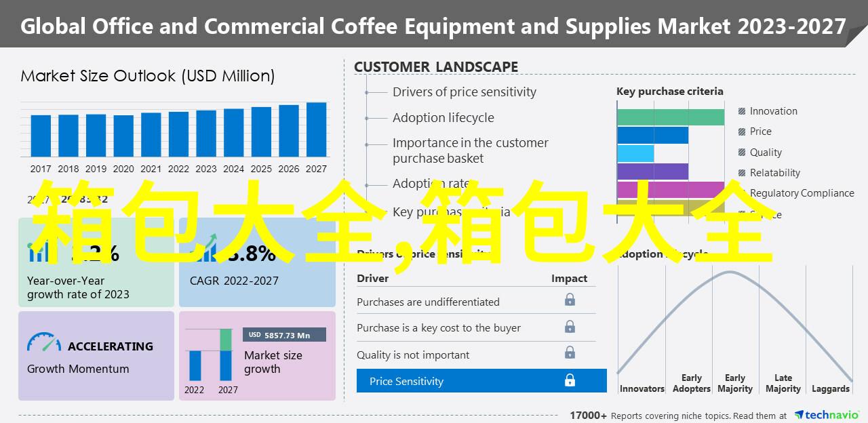Click the CAGR 2022-2027 caption
Viewport: 868px width, 423px height.
click(234, 281)
